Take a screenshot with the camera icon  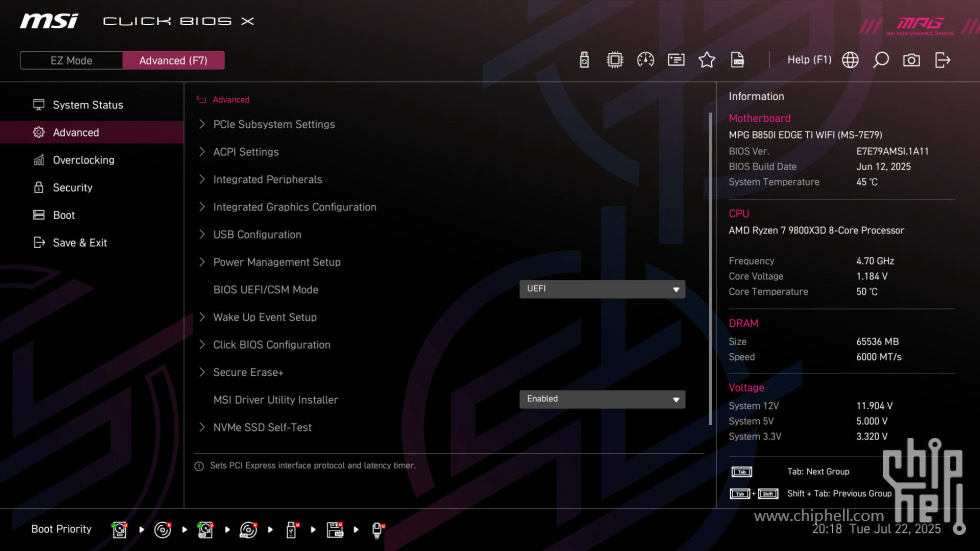(x=911, y=60)
